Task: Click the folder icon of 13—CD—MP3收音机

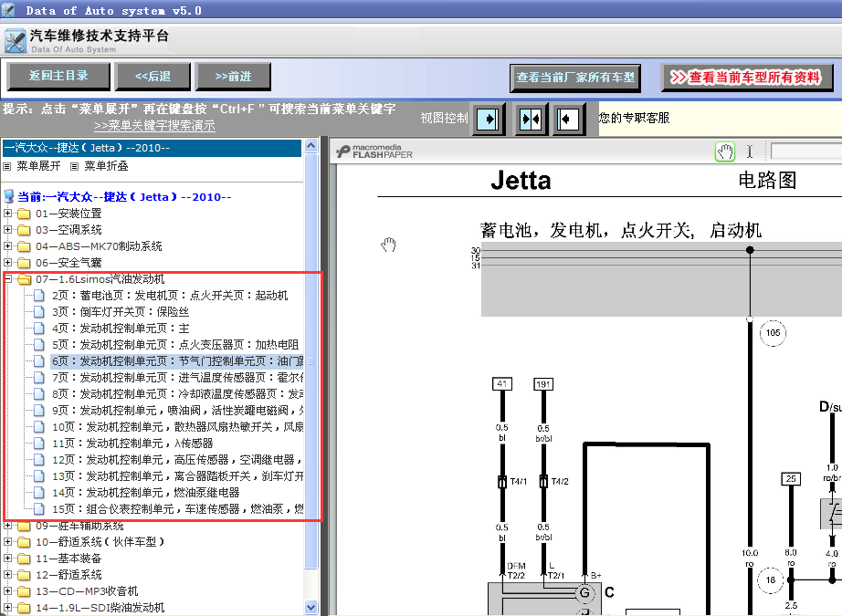Action: tap(25, 590)
